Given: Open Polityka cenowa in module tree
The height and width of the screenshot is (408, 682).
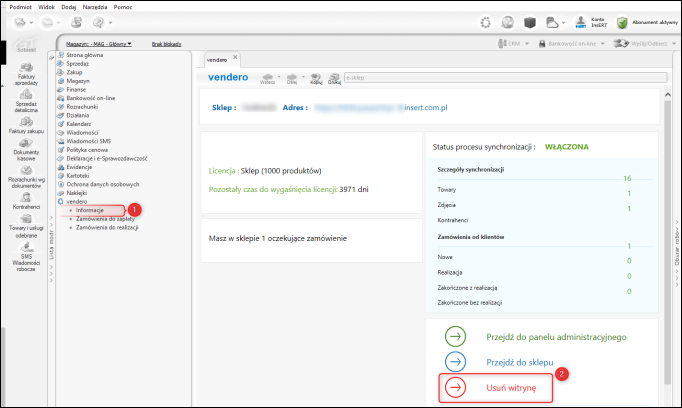Looking at the screenshot, I should [x=87, y=150].
